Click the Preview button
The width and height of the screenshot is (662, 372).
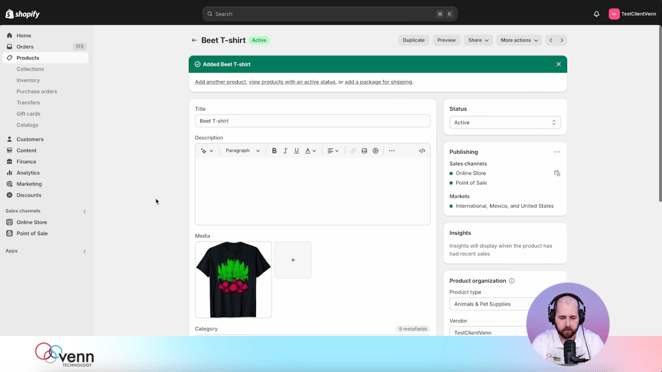(446, 40)
